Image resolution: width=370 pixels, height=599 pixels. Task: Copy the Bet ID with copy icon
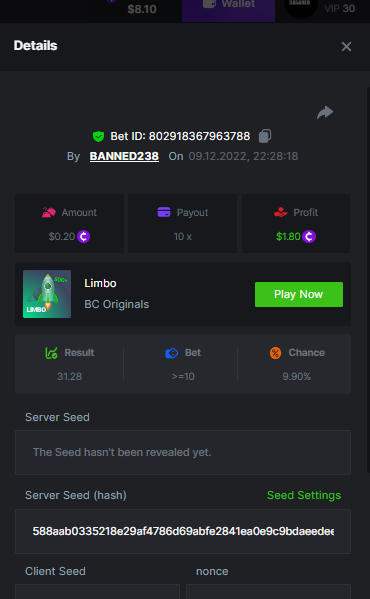click(265, 136)
